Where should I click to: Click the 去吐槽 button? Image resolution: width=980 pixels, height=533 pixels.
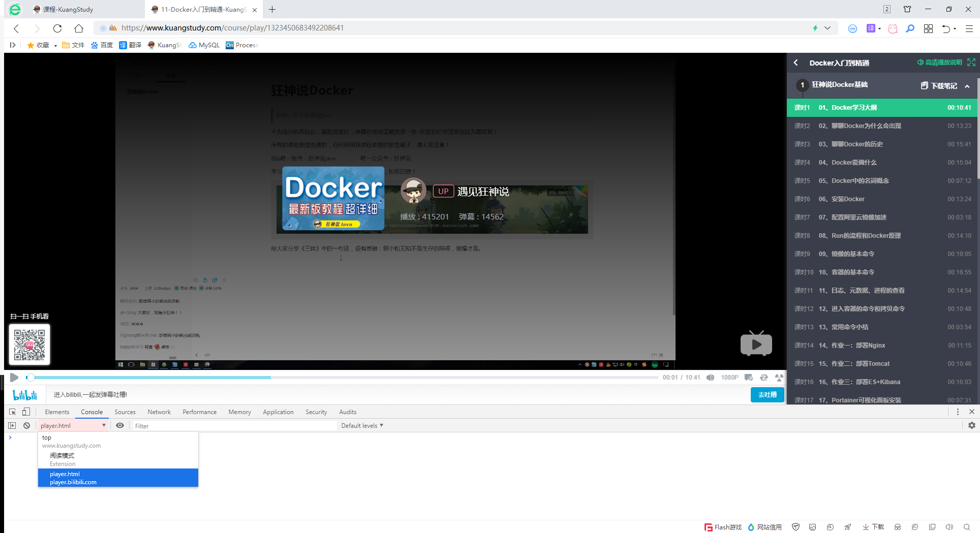coord(767,395)
